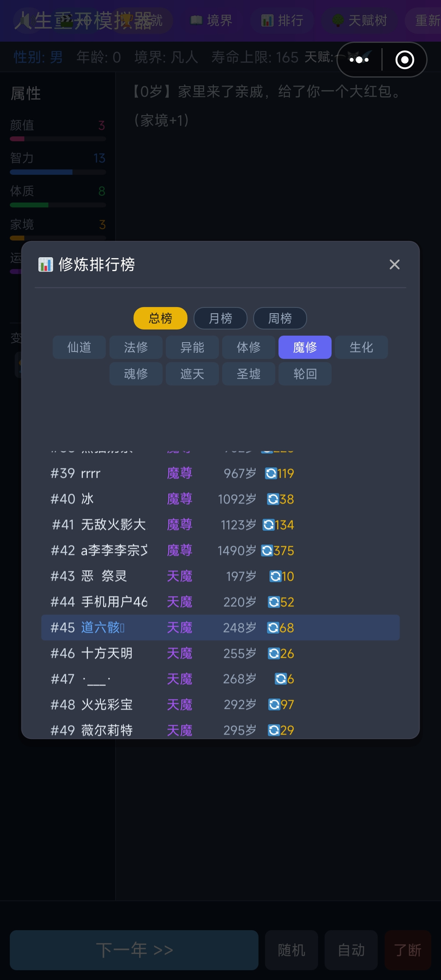Select highlighted player 道六骸 at rank #45
The image size is (441, 980).
point(102,628)
